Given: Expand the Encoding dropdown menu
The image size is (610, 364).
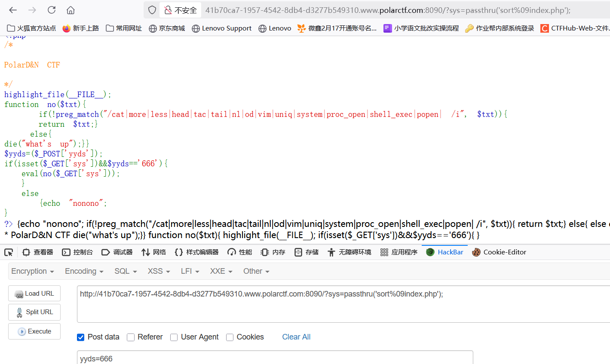Looking at the screenshot, I should point(84,271).
